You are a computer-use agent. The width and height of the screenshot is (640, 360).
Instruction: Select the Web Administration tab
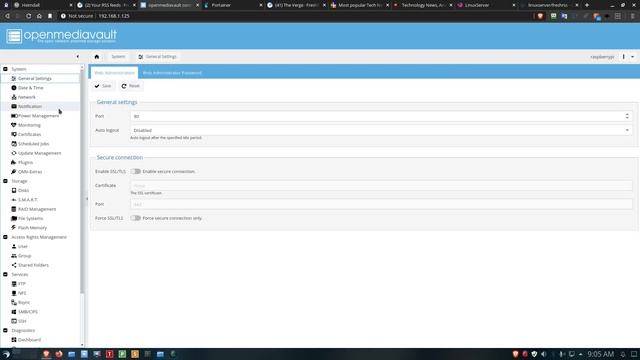click(114, 73)
